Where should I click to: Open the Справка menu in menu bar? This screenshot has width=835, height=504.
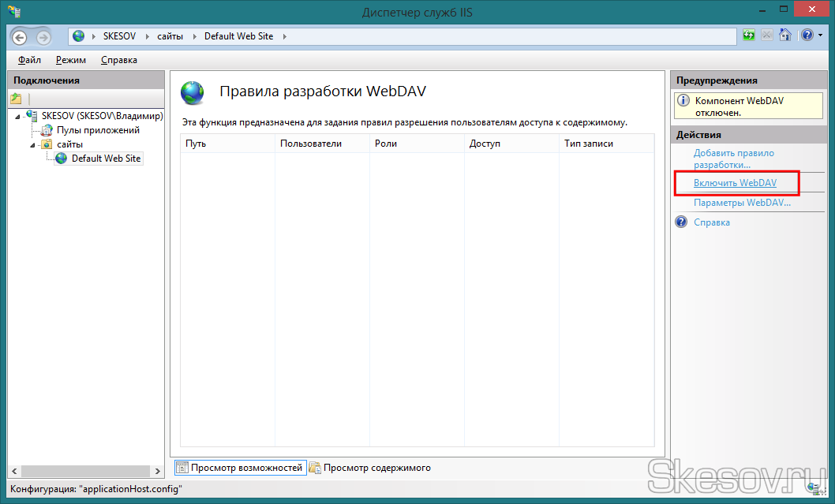pyautogui.click(x=118, y=60)
